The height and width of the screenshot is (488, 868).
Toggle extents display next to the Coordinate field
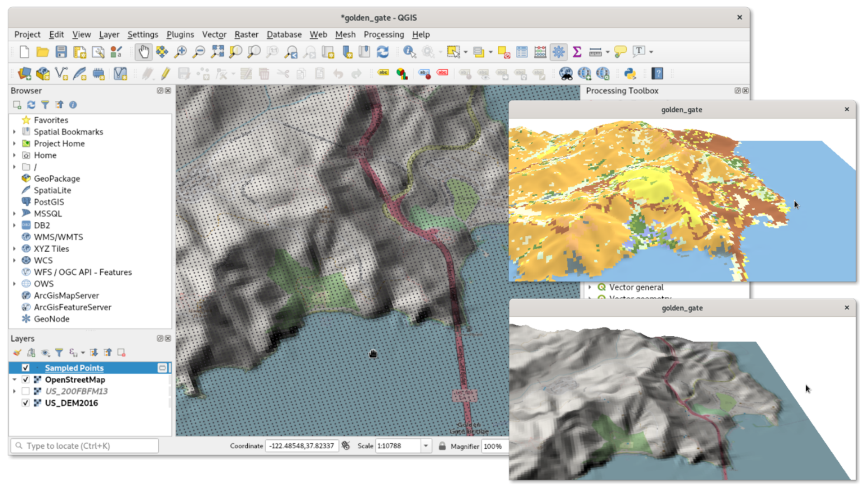(346, 446)
